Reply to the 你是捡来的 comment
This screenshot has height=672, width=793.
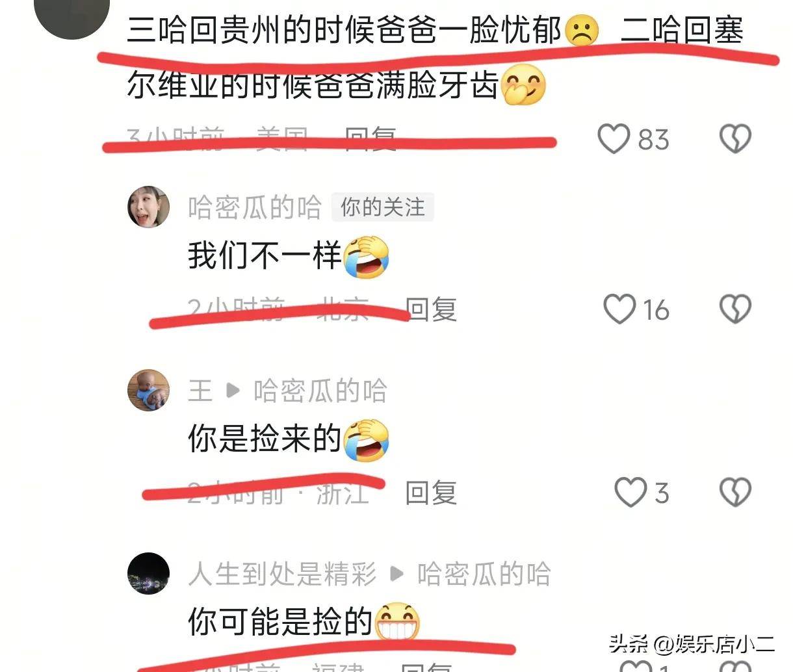[x=430, y=493]
